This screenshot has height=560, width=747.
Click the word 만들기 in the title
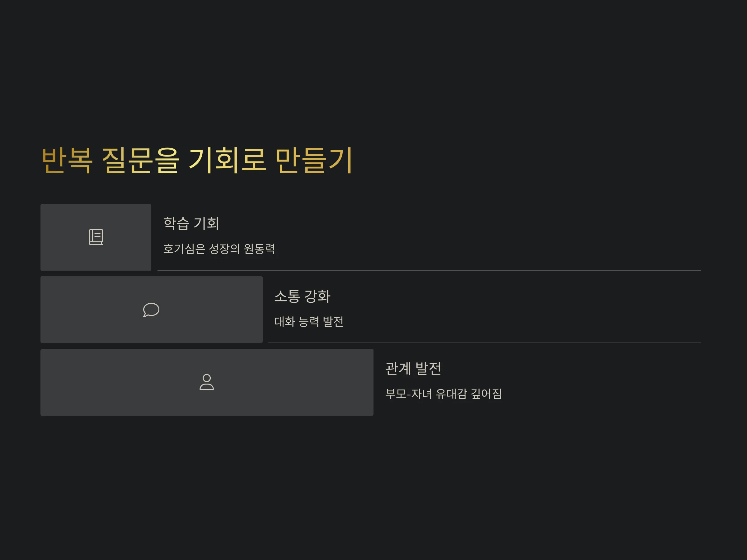coord(314,160)
